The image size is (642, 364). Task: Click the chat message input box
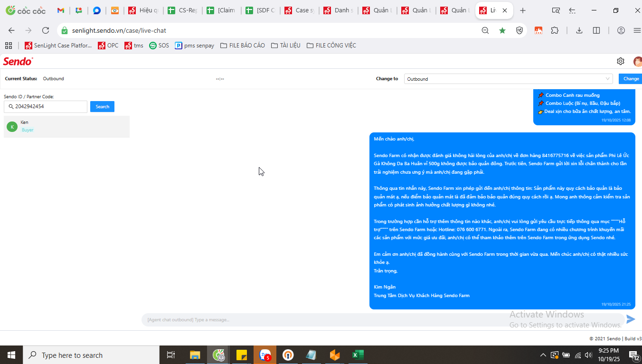(383, 319)
